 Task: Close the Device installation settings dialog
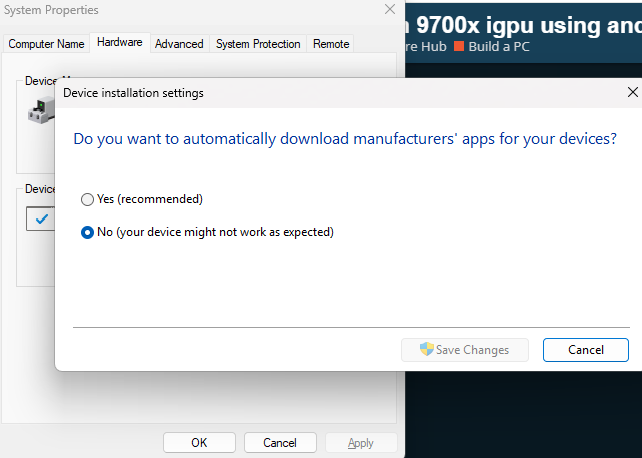[x=632, y=92]
